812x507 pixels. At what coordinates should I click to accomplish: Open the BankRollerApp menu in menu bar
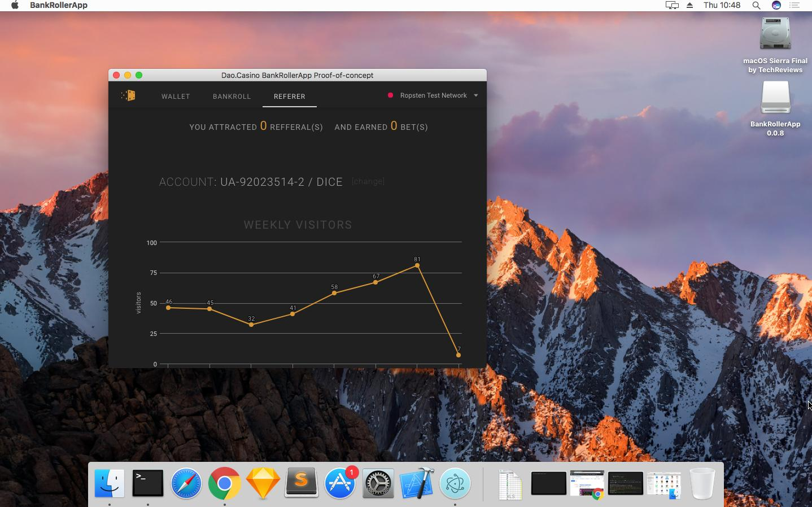click(x=59, y=5)
